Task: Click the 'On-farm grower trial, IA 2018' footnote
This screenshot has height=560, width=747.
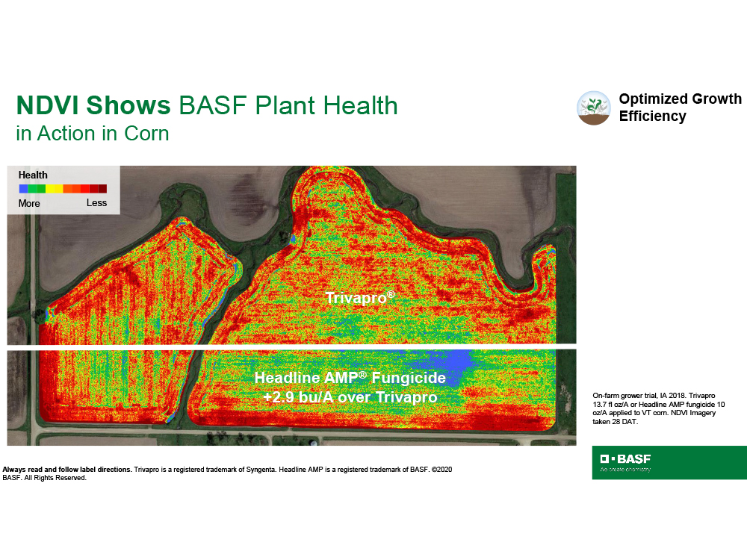Action: click(659, 408)
